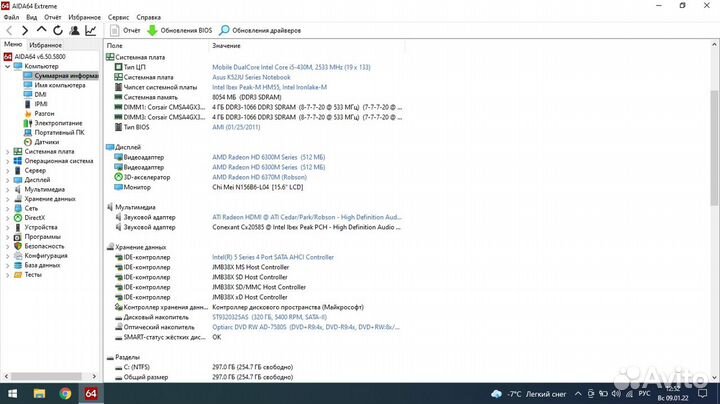
Task: Click the Конфигурация tree icon
Action: click(17, 256)
